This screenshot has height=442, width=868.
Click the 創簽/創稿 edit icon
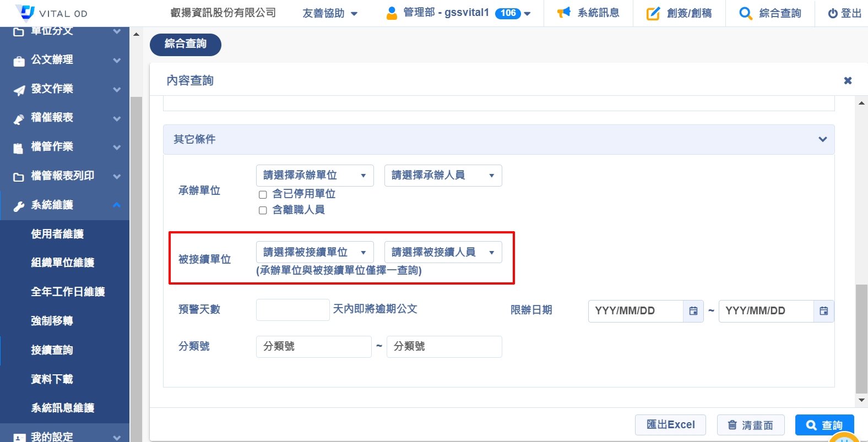point(653,13)
